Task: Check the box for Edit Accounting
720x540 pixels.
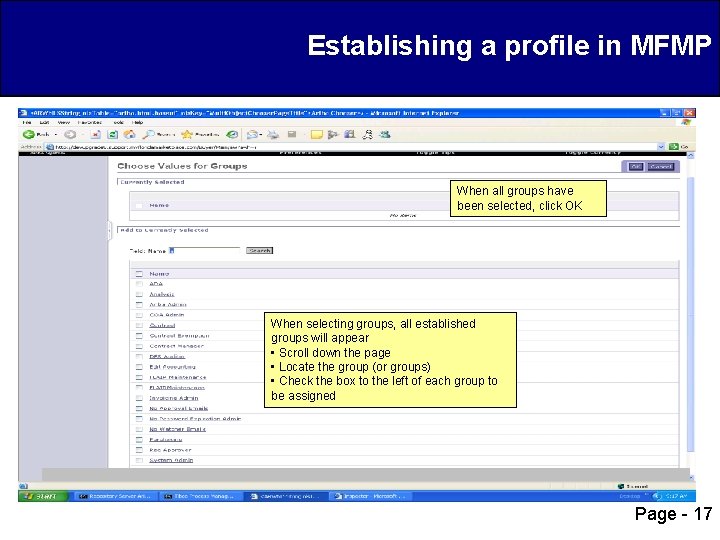Action: tap(139, 367)
